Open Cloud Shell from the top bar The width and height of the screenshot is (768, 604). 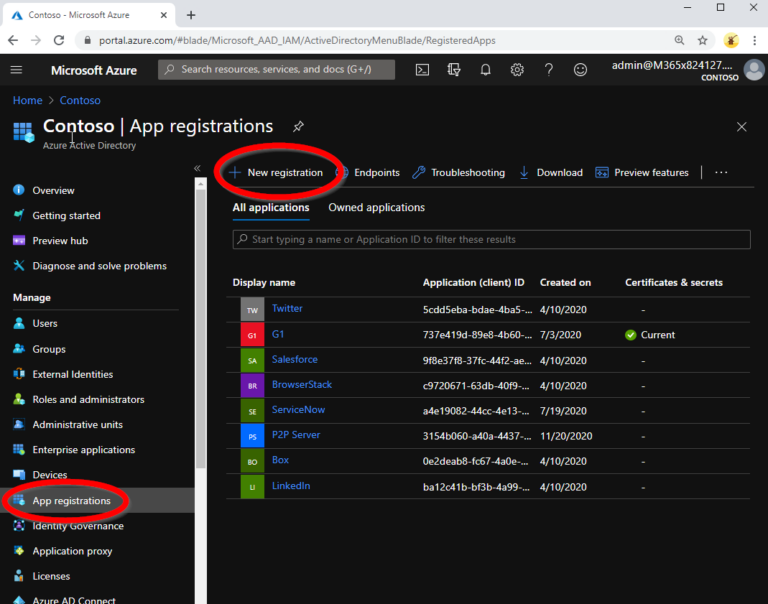coord(422,70)
